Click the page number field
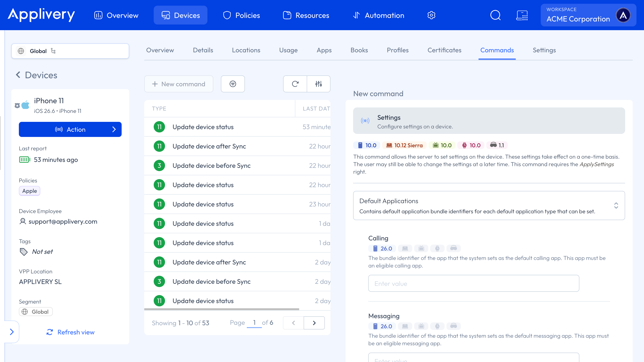This screenshot has width=644, height=362. (254, 322)
